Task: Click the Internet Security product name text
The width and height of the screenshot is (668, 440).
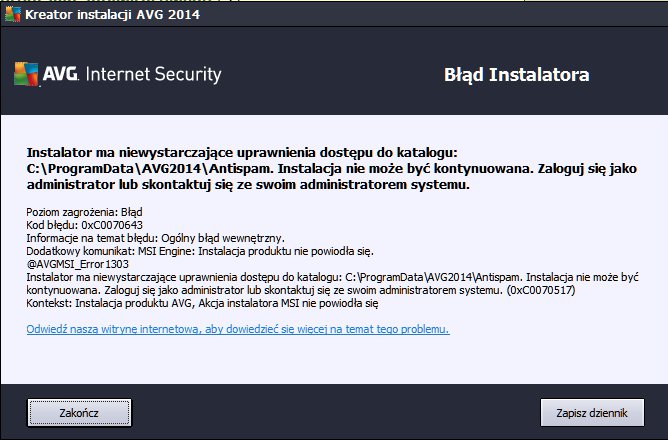Action: pos(153,74)
